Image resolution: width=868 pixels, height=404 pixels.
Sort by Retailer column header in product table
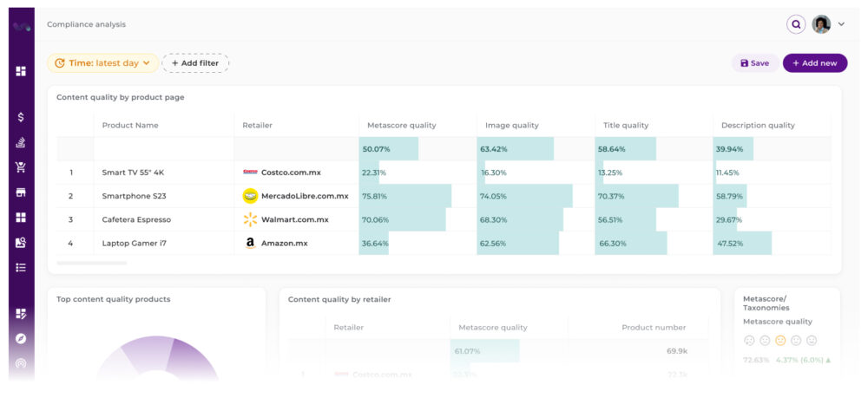coord(258,126)
